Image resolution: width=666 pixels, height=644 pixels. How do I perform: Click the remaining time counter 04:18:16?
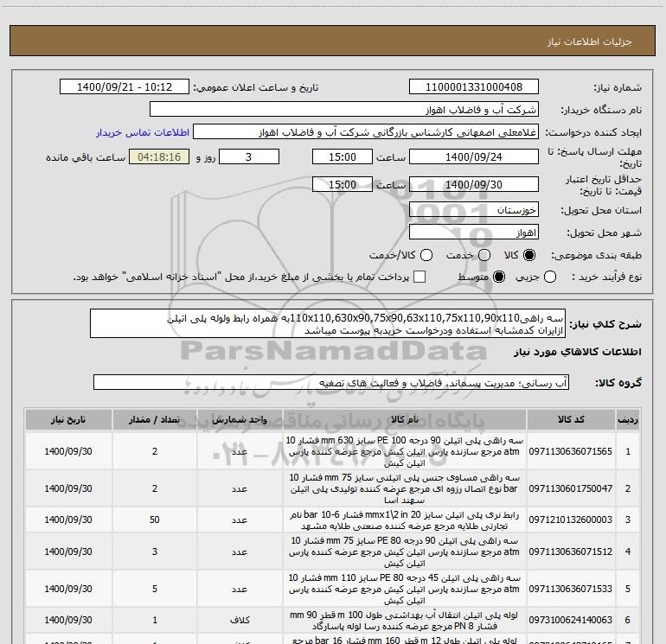159,157
